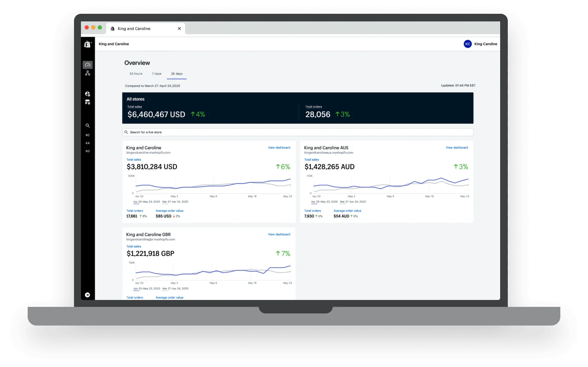Image resolution: width=588 pixels, height=367 pixels.
Task: Click the $1,428,265 AUD sales figure
Action: [330, 167]
